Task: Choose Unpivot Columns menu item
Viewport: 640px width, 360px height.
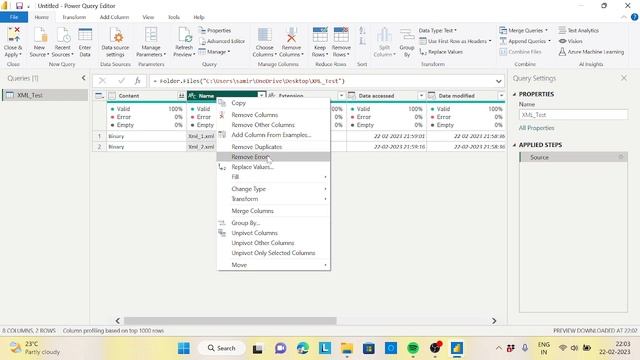Action: (x=273, y=233)
